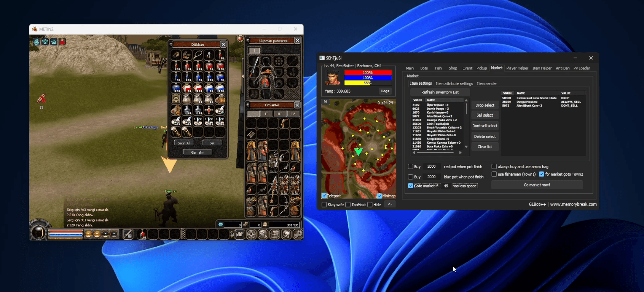Go to the Pickup tab
This screenshot has height=292, width=644.
click(482, 68)
